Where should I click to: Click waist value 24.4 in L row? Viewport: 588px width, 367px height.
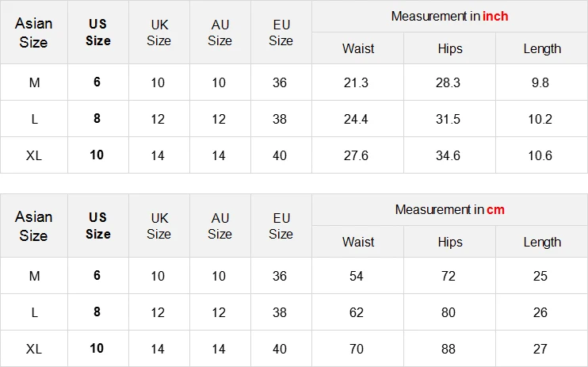coord(356,119)
